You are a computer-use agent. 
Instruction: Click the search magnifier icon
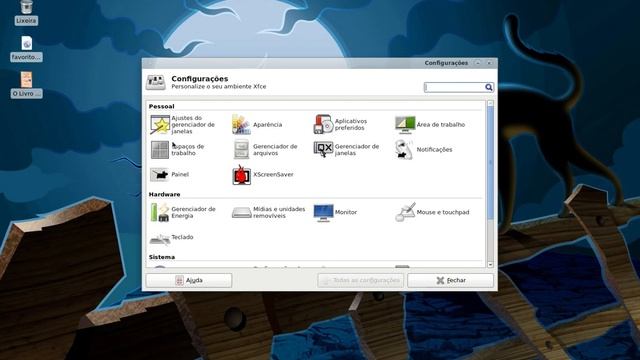coord(489,87)
